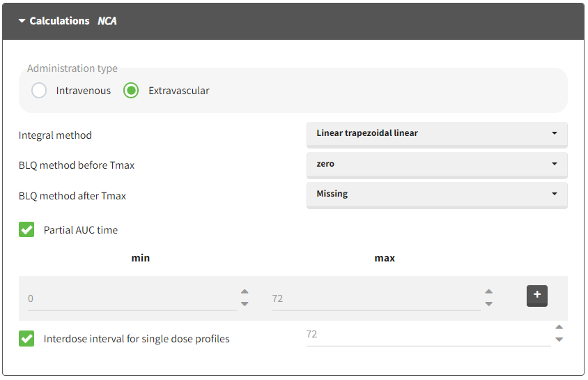Click the plus button to add AUC interval
588x380 pixels.
click(536, 296)
